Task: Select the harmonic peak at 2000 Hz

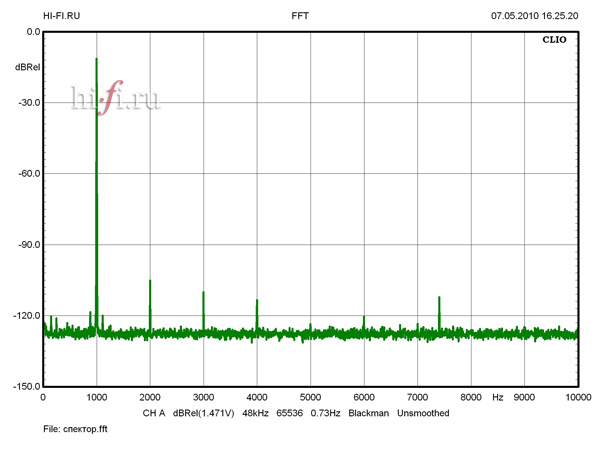Action: (150, 282)
